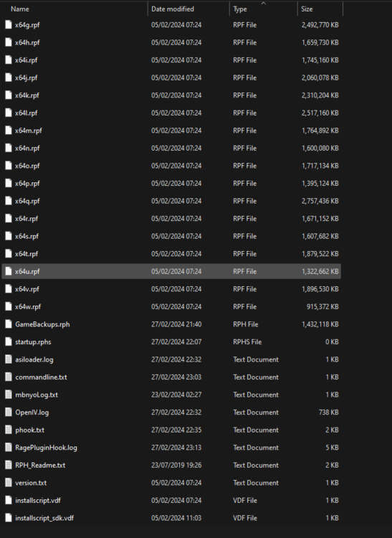This screenshot has width=392, height=538.
Task: Select the file name version.txt
Action: tap(31, 483)
